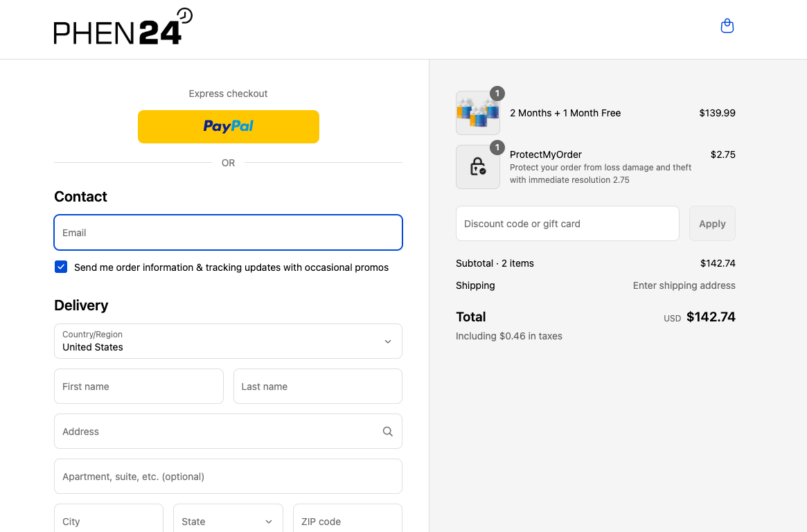Click the address search magnifier icon
The height and width of the screenshot is (532, 807).
click(387, 431)
